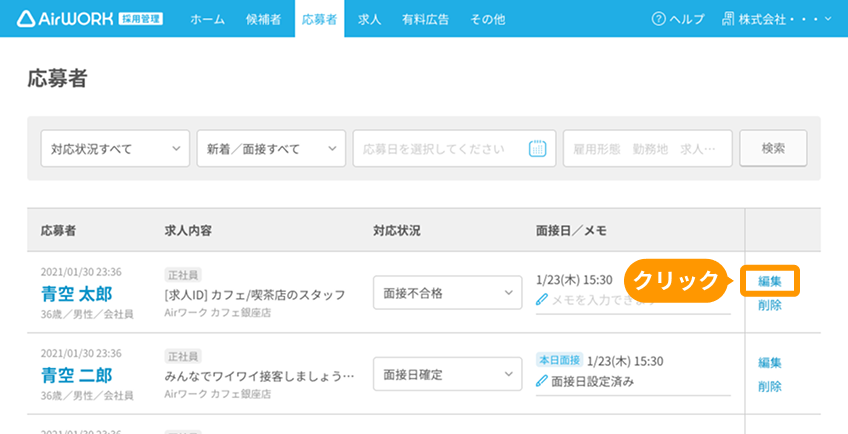Click 採用管理 badge beside logo
The width and height of the screenshot is (848, 434).
(x=140, y=19)
